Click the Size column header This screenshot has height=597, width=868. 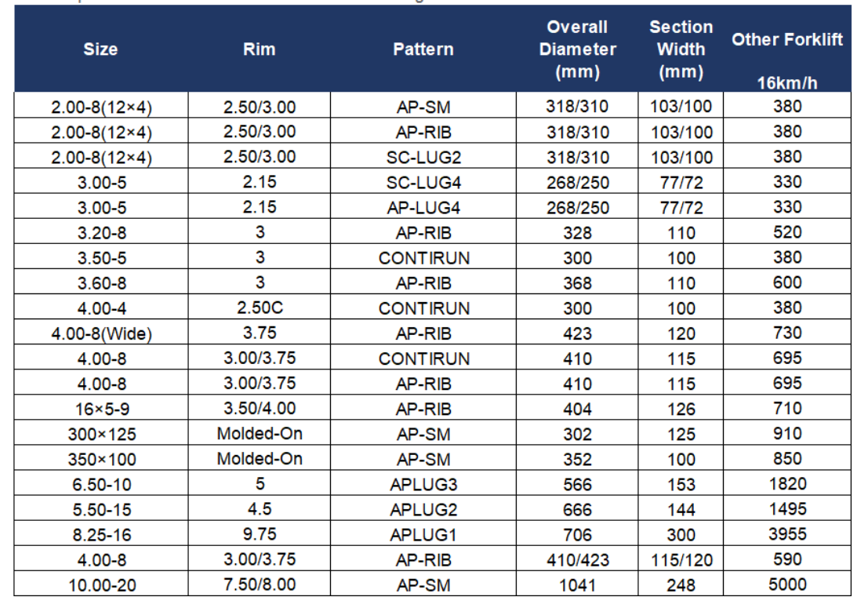tap(100, 49)
